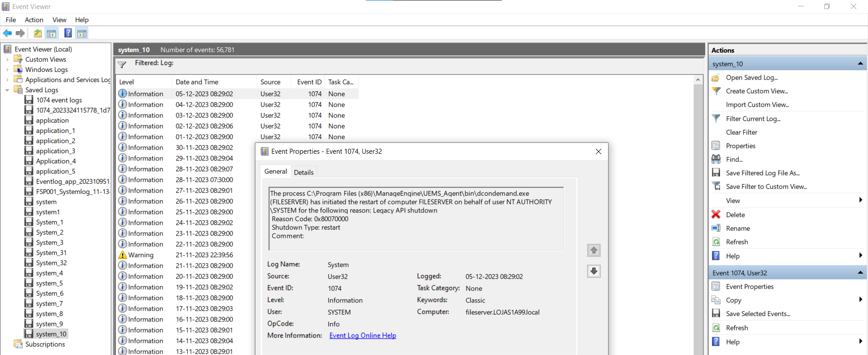Click the Forward arrow toolbar icon
This screenshot has height=355, width=868.
(20, 33)
